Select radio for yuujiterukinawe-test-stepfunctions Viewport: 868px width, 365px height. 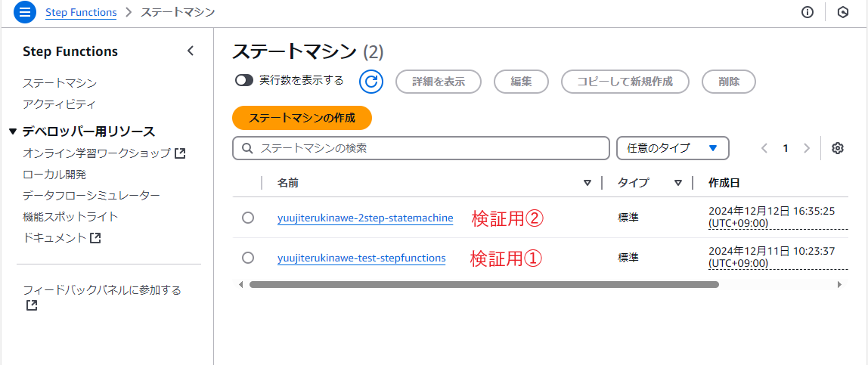(248, 258)
